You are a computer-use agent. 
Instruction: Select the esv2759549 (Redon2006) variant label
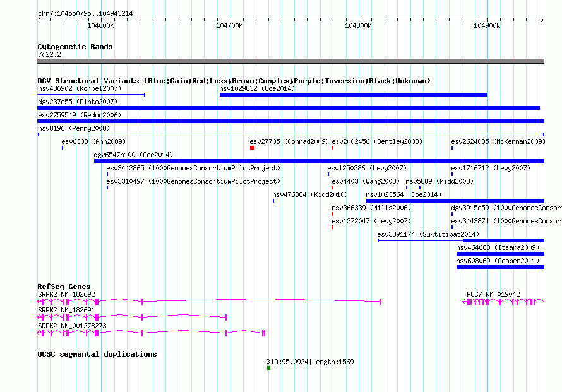coord(80,115)
